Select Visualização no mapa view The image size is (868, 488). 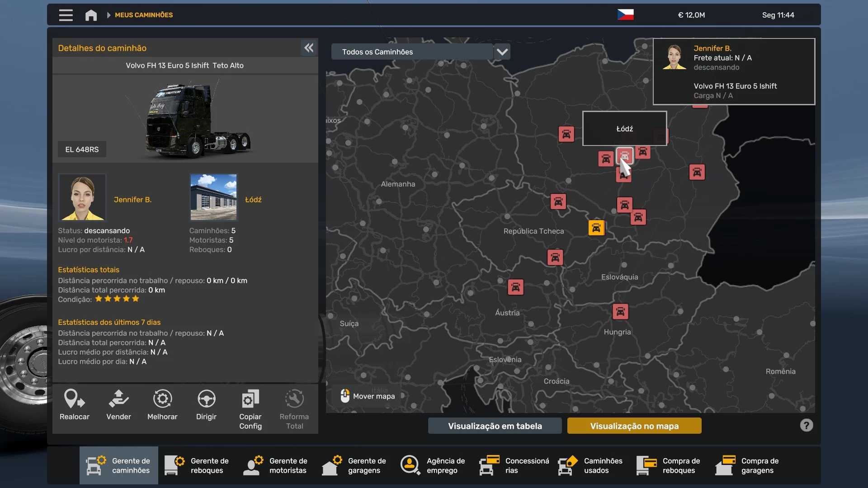point(634,426)
